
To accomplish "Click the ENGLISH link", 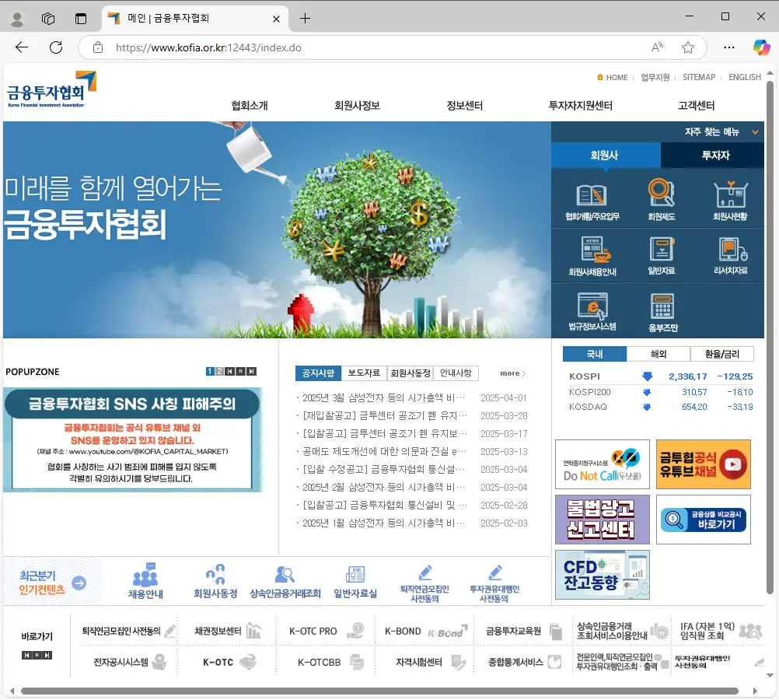I will 744,77.
